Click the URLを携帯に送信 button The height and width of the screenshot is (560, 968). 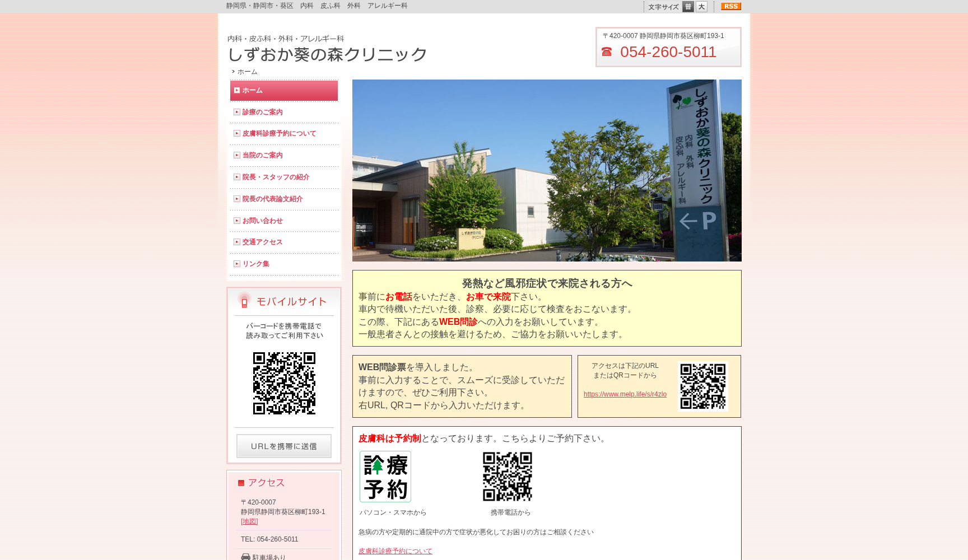[x=283, y=446]
